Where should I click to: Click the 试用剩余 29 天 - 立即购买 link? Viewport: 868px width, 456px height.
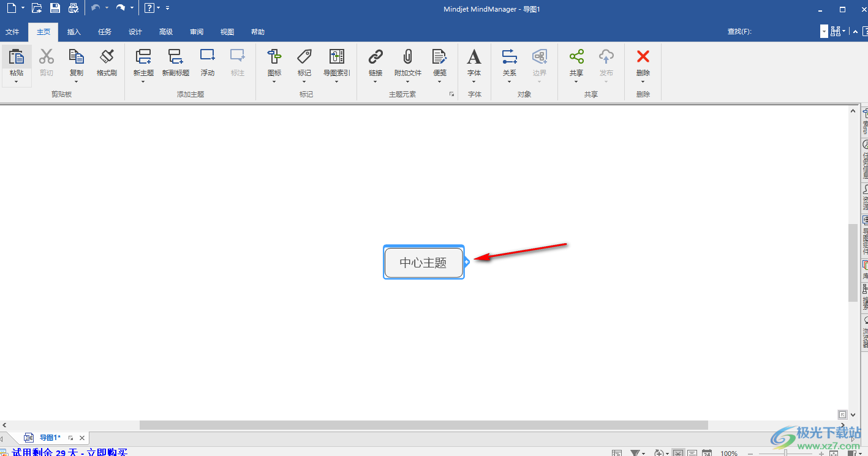click(x=70, y=452)
